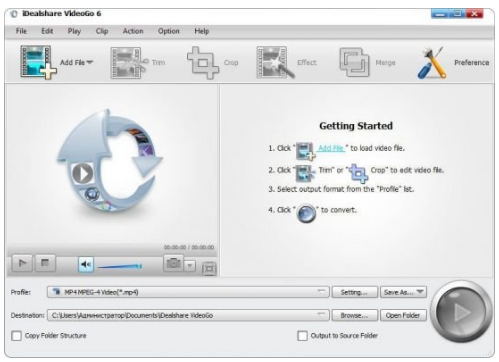Screen dimensions: 499x362
Task: Click the Setting... button
Action: (x=355, y=292)
